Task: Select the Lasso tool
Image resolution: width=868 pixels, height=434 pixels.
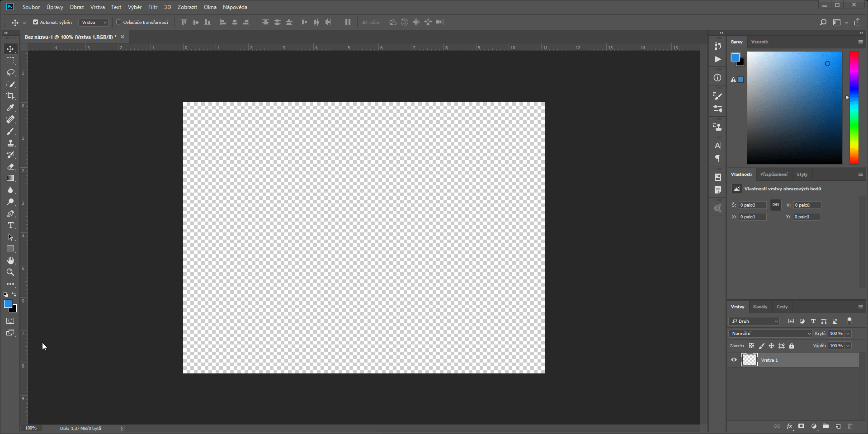Action: [x=10, y=72]
